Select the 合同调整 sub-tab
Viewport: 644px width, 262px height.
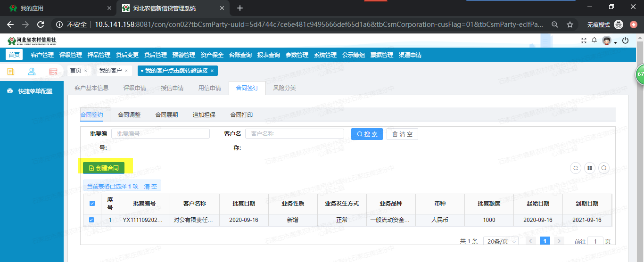point(129,115)
